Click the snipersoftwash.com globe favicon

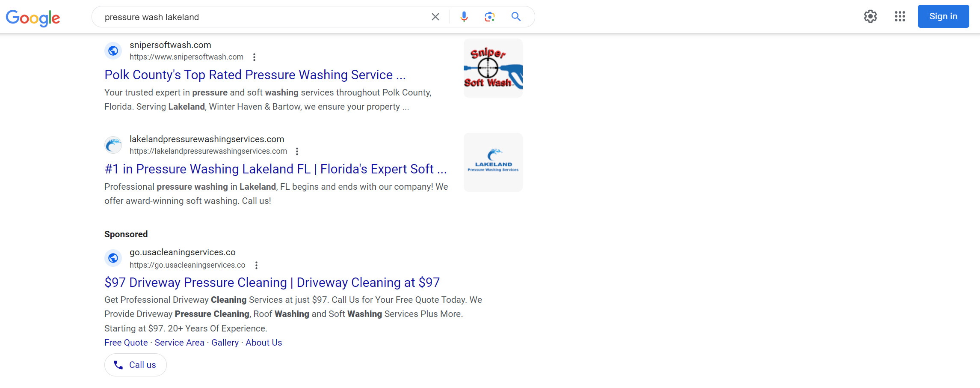(113, 51)
